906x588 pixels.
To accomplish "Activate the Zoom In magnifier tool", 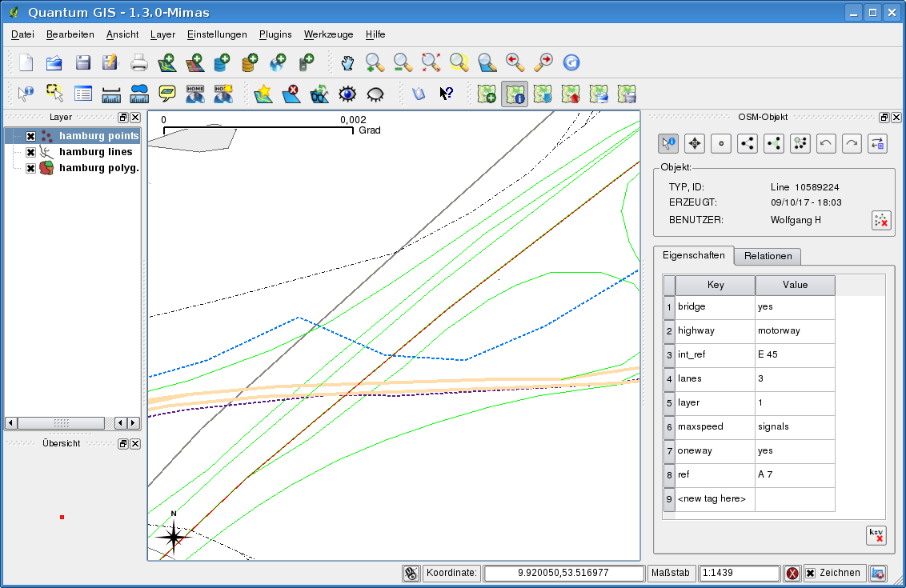I will [375, 62].
